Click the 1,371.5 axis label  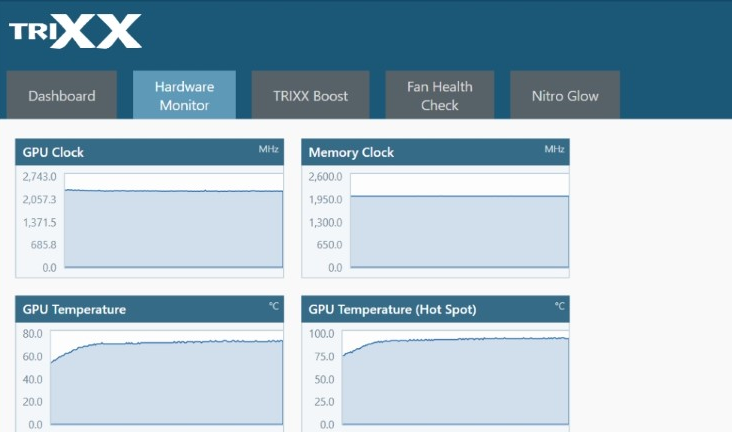click(x=40, y=222)
